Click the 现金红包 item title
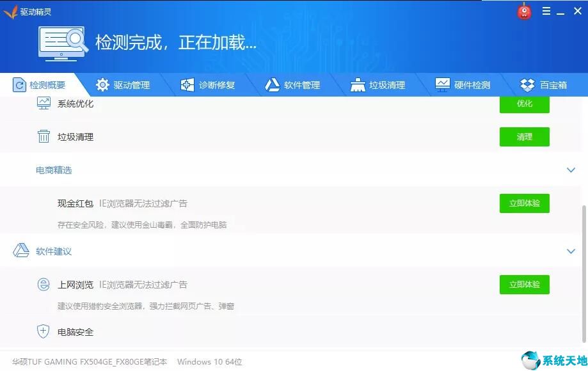The height and width of the screenshot is (371, 588). point(75,203)
